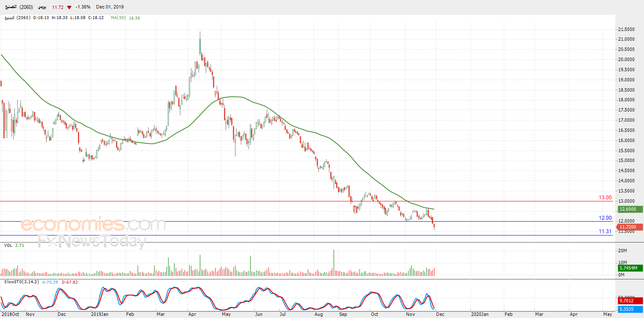This screenshot has height=318, width=644.
Task: Click the 16.0000 price axis label
Action: click(x=627, y=140)
